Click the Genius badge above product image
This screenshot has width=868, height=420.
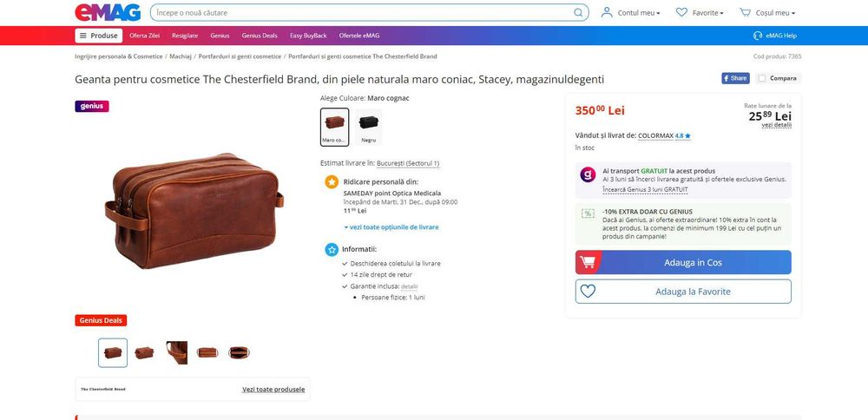92,107
